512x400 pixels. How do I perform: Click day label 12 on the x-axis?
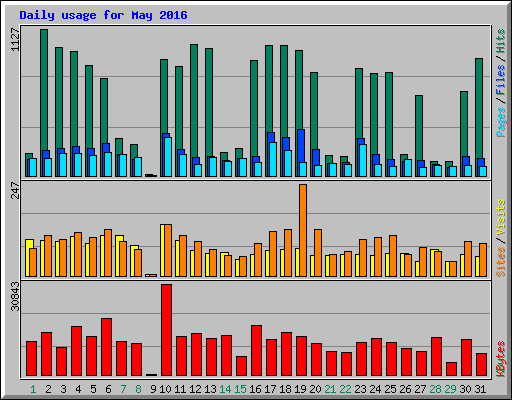tap(195, 389)
